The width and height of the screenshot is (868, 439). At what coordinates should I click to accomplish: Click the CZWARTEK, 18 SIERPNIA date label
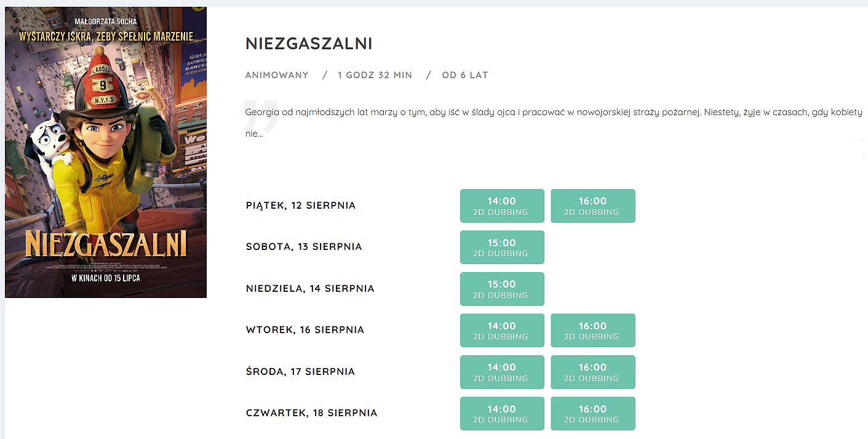[311, 413]
